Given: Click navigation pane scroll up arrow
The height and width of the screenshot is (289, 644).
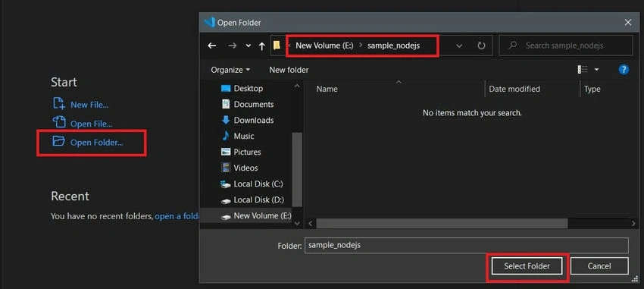Looking at the screenshot, I should [297, 86].
